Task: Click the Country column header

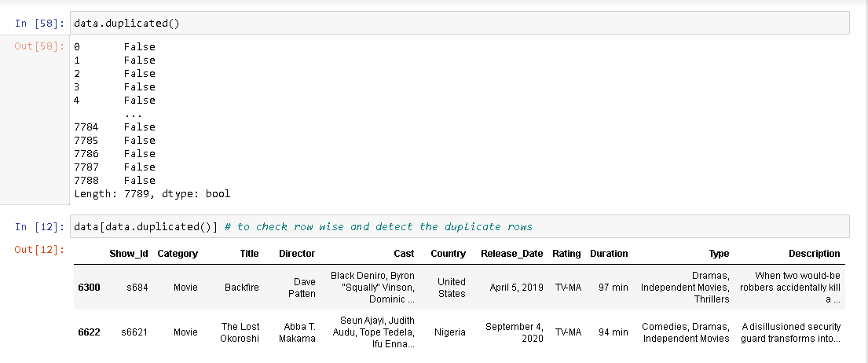Action: (x=448, y=254)
